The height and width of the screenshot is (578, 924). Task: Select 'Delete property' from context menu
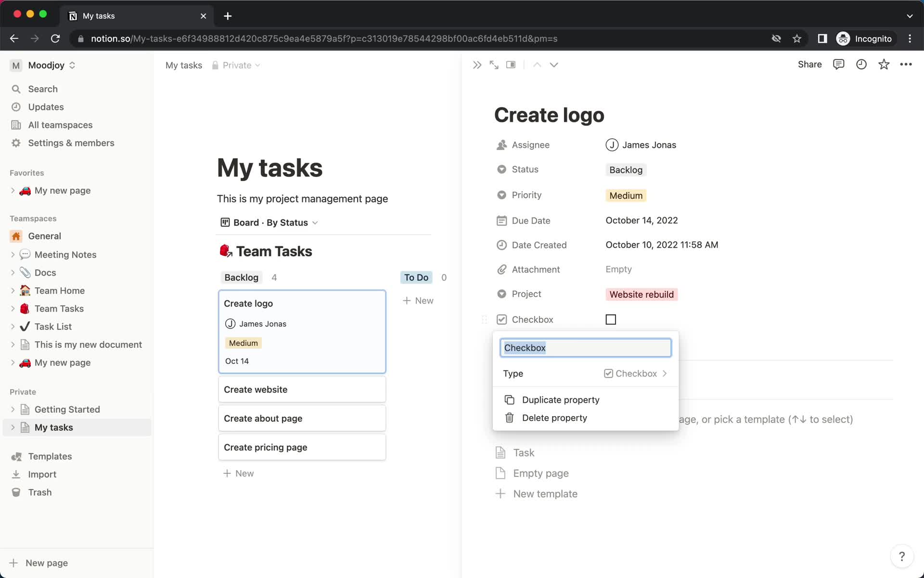tap(555, 418)
